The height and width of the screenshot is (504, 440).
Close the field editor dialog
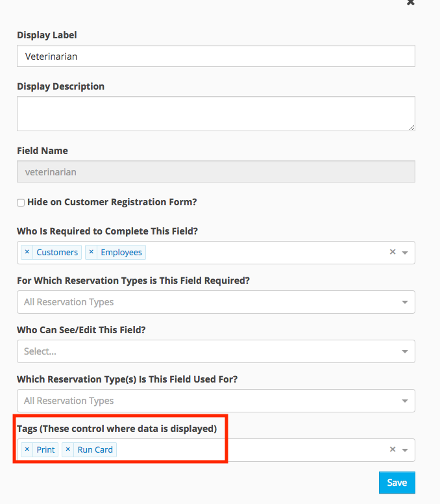click(410, 3)
